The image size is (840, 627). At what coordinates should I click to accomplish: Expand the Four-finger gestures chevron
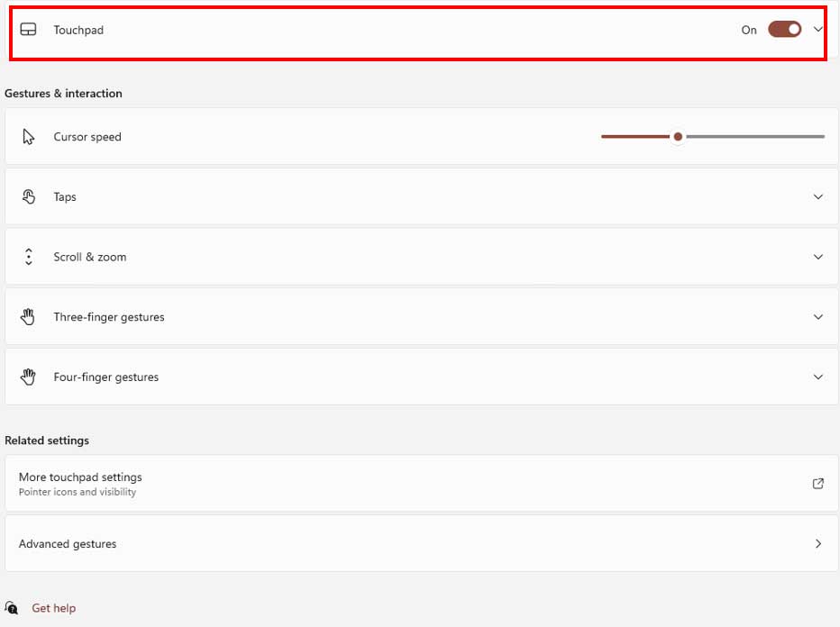click(x=818, y=377)
